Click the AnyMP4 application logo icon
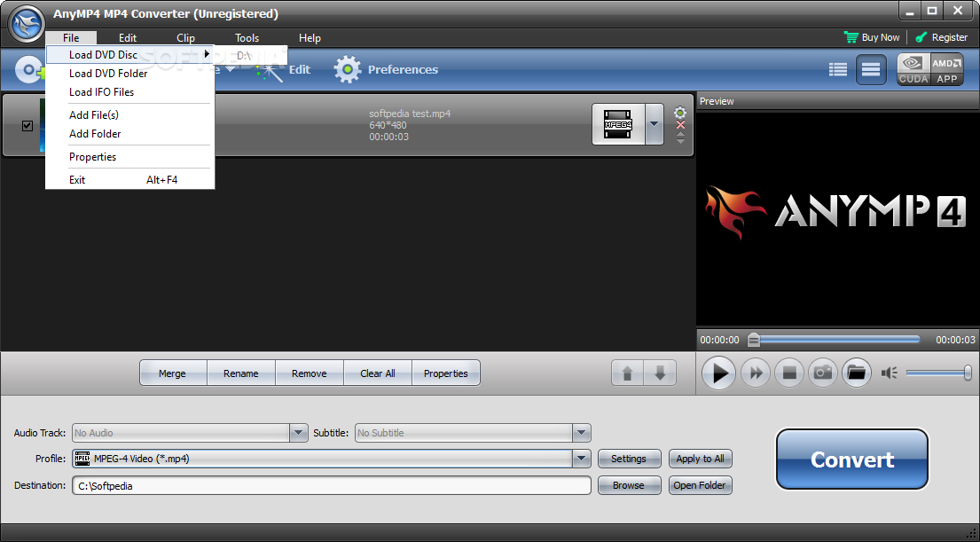Image resolution: width=980 pixels, height=542 pixels. [x=27, y=24]
